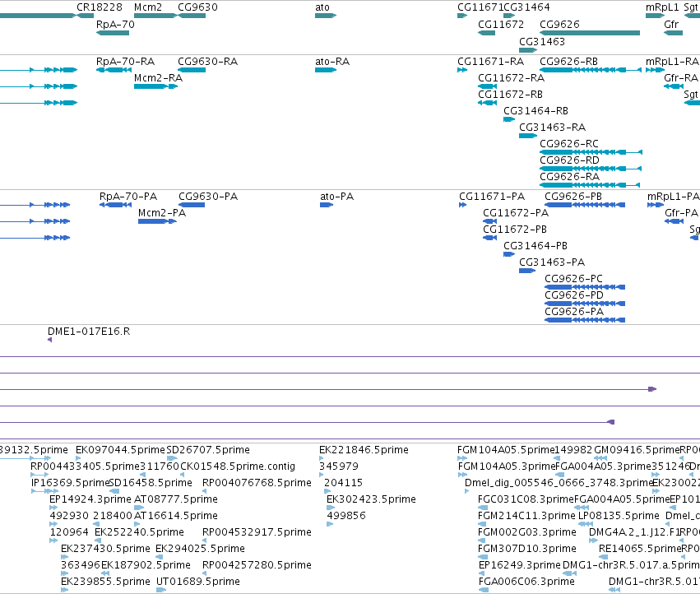
Task: Click the EK221846.5prime EST label
Action: (364, 450)
